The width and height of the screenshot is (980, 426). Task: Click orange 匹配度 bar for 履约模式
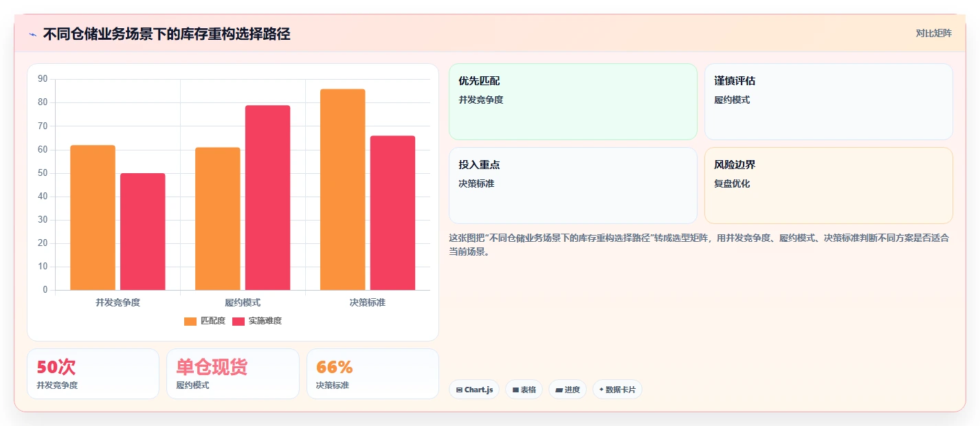click(x=218, y=218)
